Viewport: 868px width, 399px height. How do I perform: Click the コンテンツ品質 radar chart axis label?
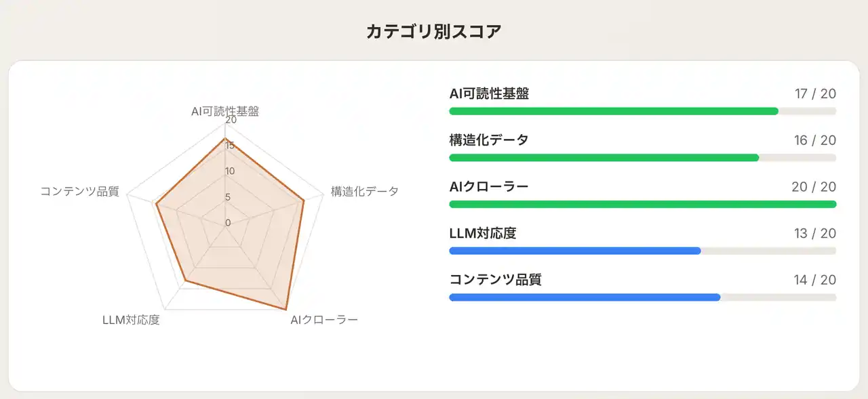[79, 191]
